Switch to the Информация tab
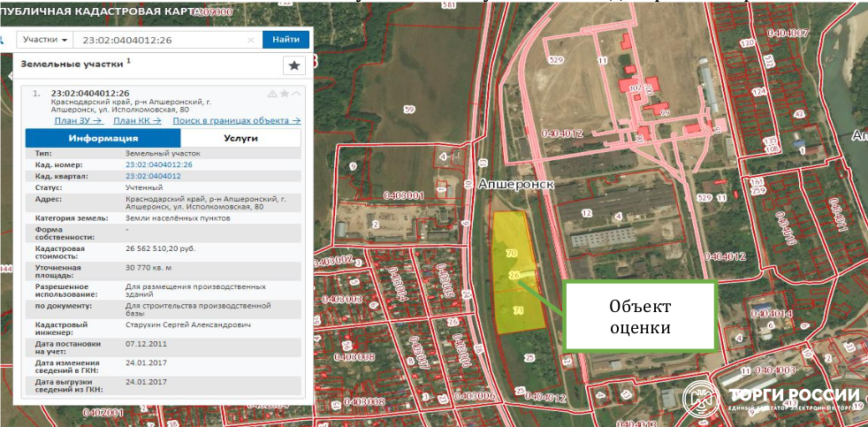 tap(103, 139)
